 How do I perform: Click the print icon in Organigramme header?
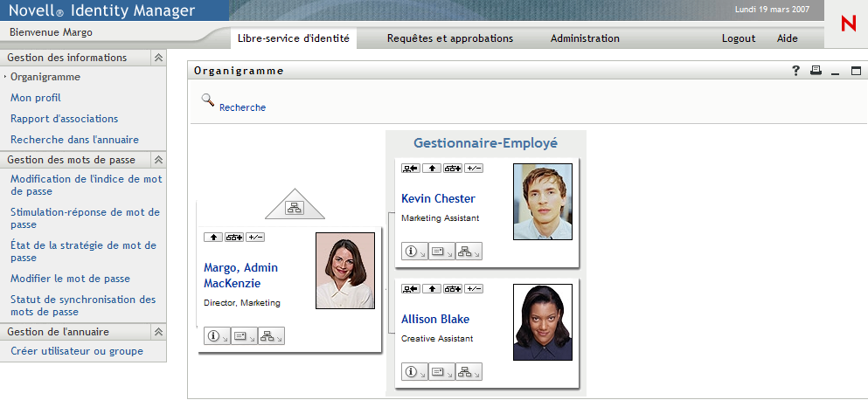point(816,72)
